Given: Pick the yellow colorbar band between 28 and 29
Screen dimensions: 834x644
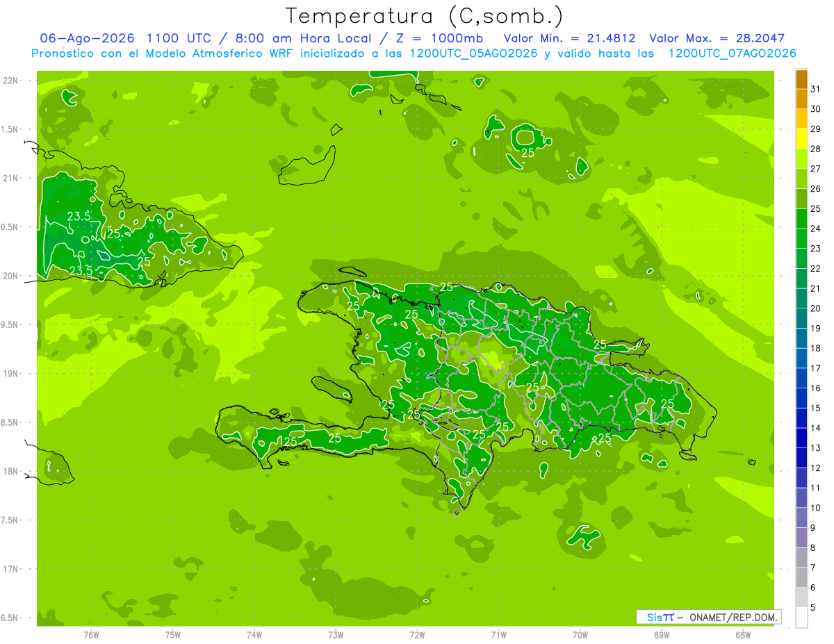Looking at the screenshot, I should [x=801, y=139].
